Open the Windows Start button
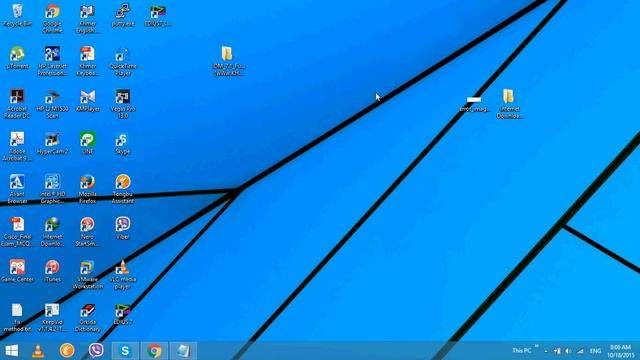The image size is (640, 360). pyautogui.click(x=11, y=351)
